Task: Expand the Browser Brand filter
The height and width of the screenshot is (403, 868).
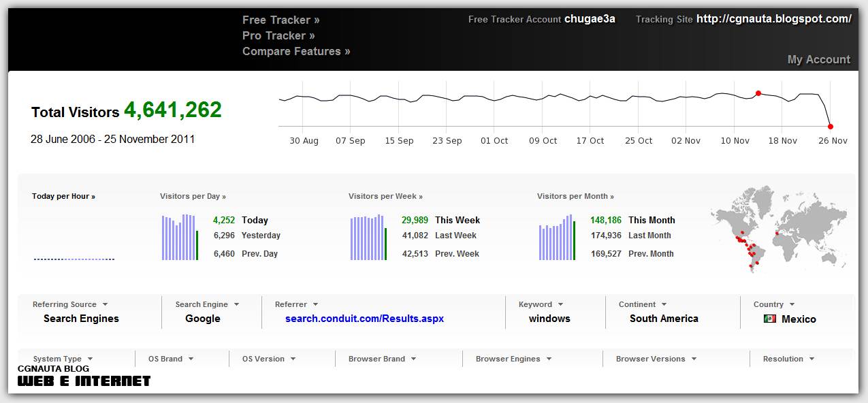Action: pos(382,359)
